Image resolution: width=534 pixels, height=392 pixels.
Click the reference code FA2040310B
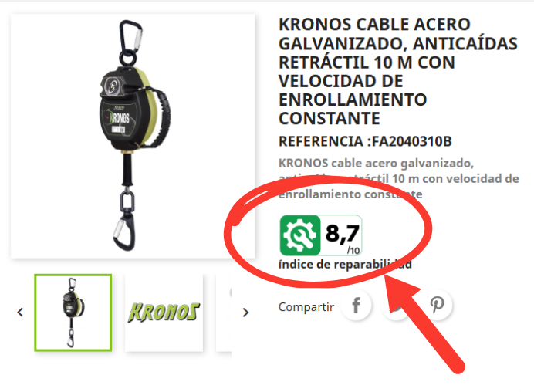(x=412, y=141)
